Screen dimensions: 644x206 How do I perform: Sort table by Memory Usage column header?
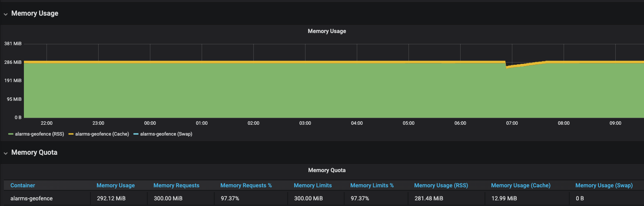pos(116,186)
